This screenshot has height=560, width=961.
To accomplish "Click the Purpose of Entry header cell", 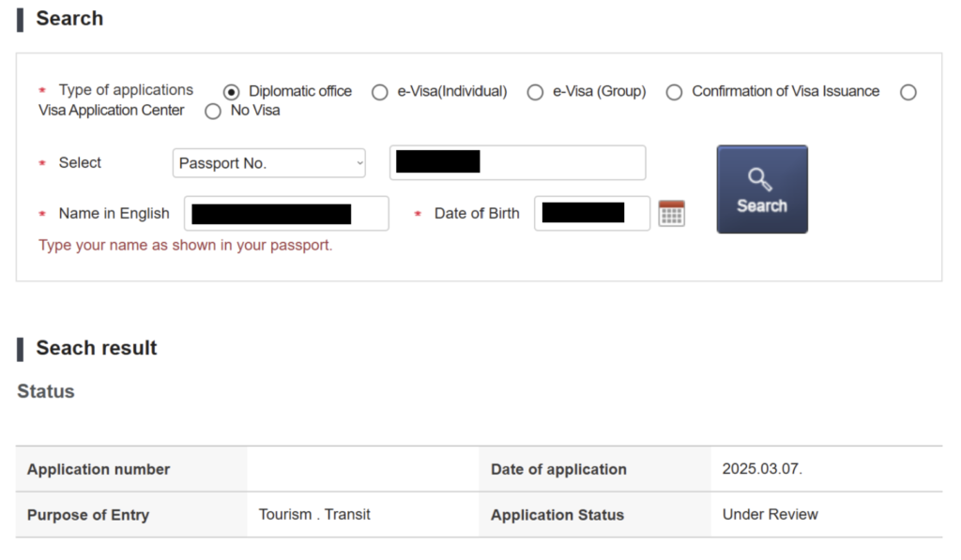I will point(88,515).
